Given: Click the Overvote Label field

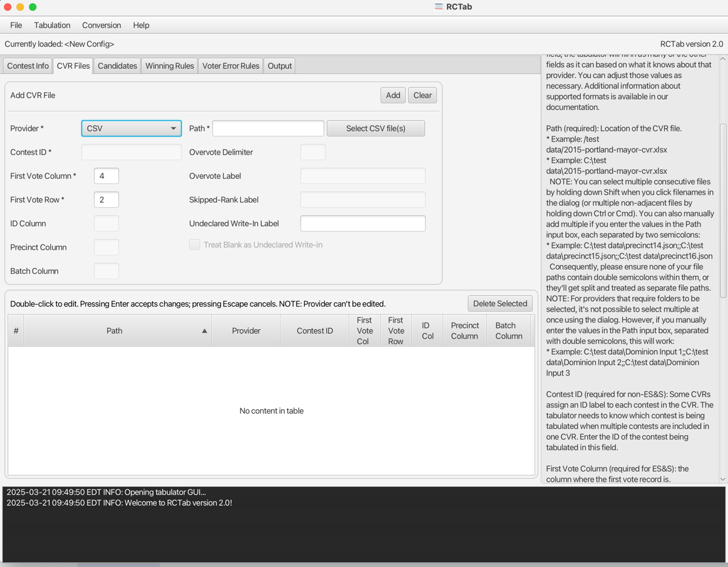Looking at the screenshot, I should coord(363,176).
